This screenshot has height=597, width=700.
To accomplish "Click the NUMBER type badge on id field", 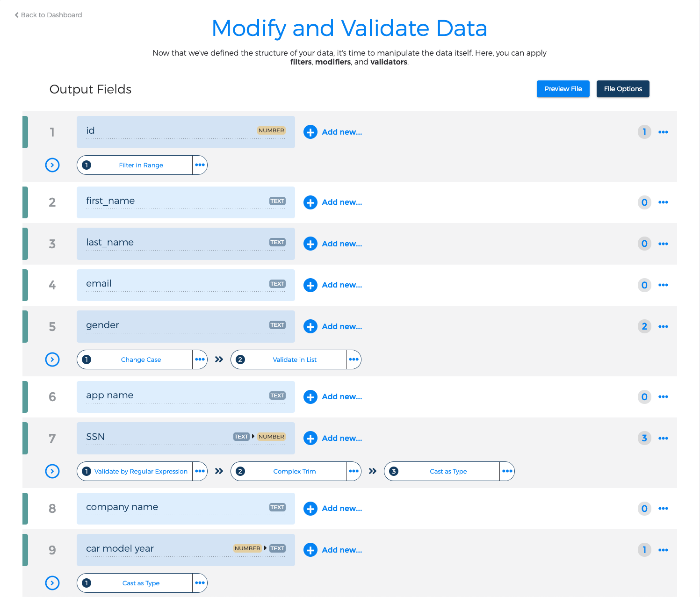I will click(x=271, y=130).
